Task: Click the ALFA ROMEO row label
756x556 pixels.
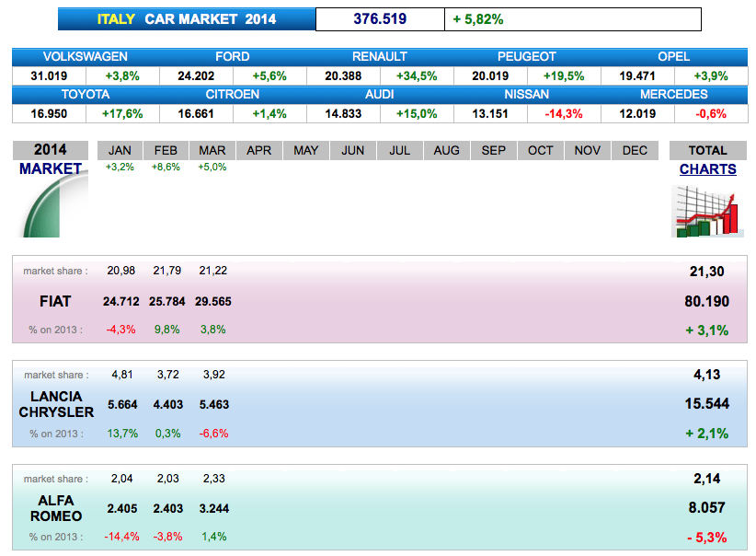Action: pos(56,508)
